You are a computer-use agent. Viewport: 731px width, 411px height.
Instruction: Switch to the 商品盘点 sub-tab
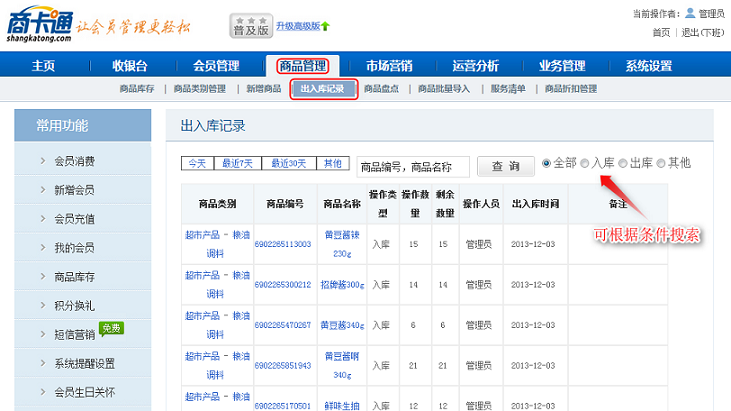tap(381, 89)
